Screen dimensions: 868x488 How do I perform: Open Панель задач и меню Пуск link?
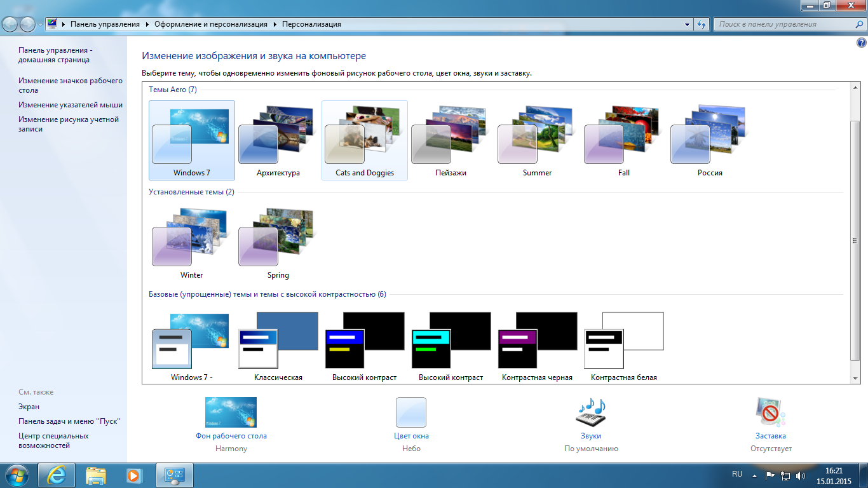click(x=69, y=421)
